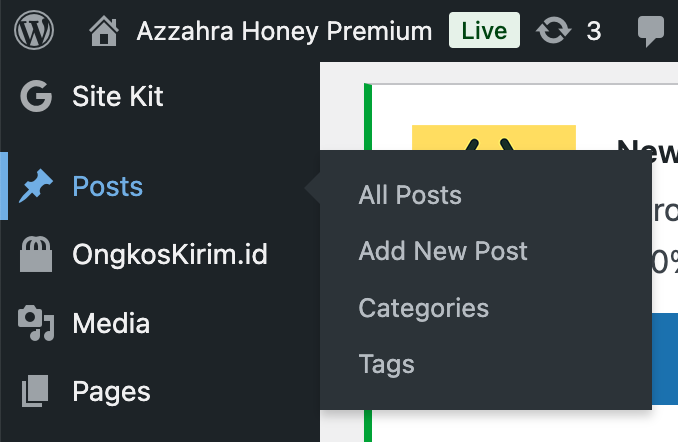
Task: Click the Posts pushpin icon
Action: pos(36,186)
